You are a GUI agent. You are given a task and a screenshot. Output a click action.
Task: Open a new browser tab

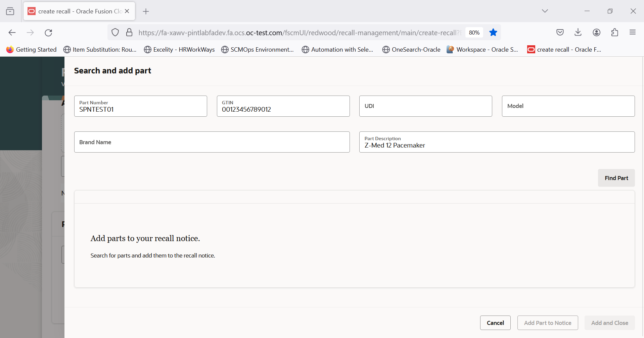(146, 11)
